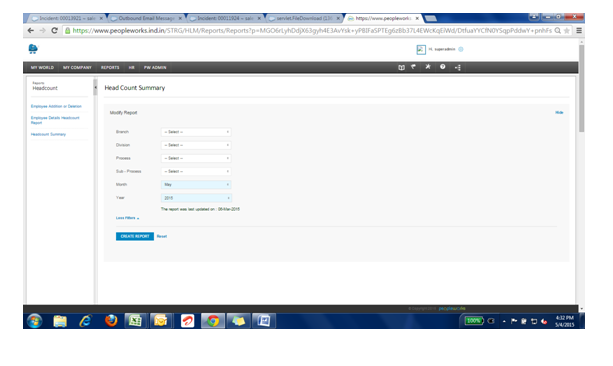Open the Month dropdown showing May
Screen dimensions: 613x366
pos(196,185)
